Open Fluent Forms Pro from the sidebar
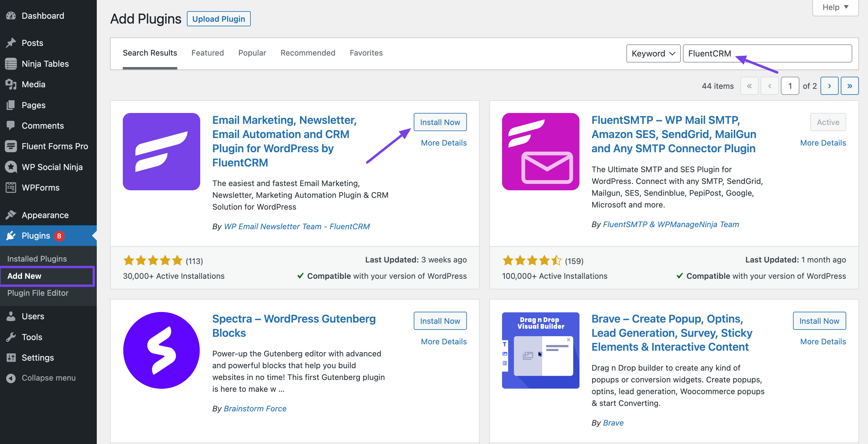The height and width of the screenshot is (444, 868). (x=11, y=146)
